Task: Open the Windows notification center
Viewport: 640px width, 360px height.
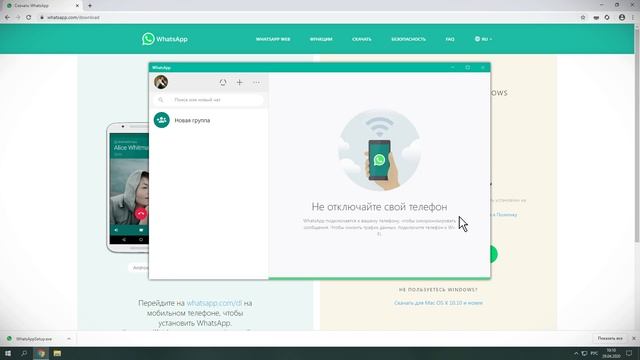Action: tap(629, 353)
